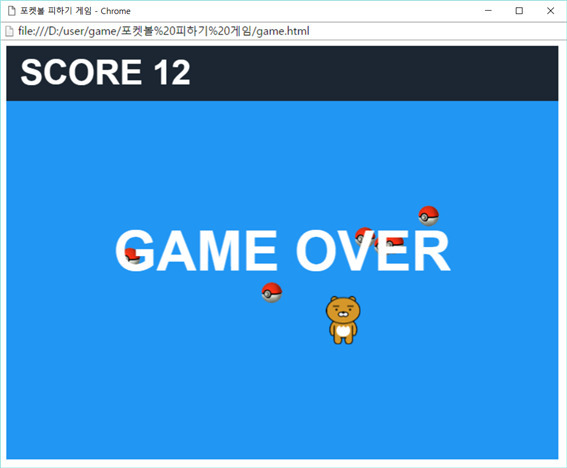Click the Ryan bear character sprite
567x468 pixels.
coord(343,320)
